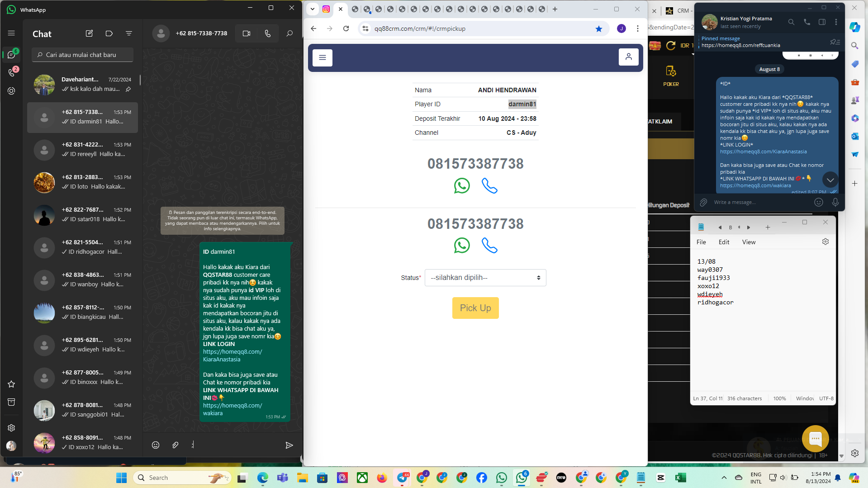This screenshot has width=868, height=488.
Task: Open WhatsApp chat label filter icon
Action: point(109,33)
